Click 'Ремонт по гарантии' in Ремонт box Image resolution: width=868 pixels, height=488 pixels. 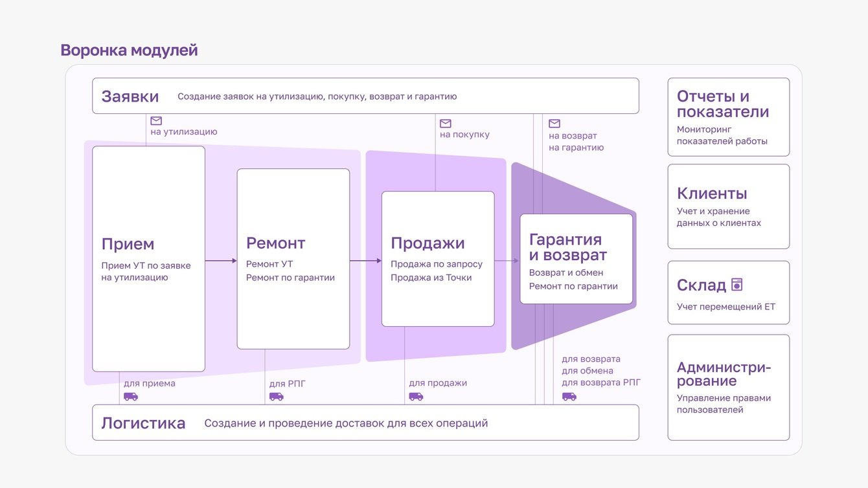coord(290,278)
